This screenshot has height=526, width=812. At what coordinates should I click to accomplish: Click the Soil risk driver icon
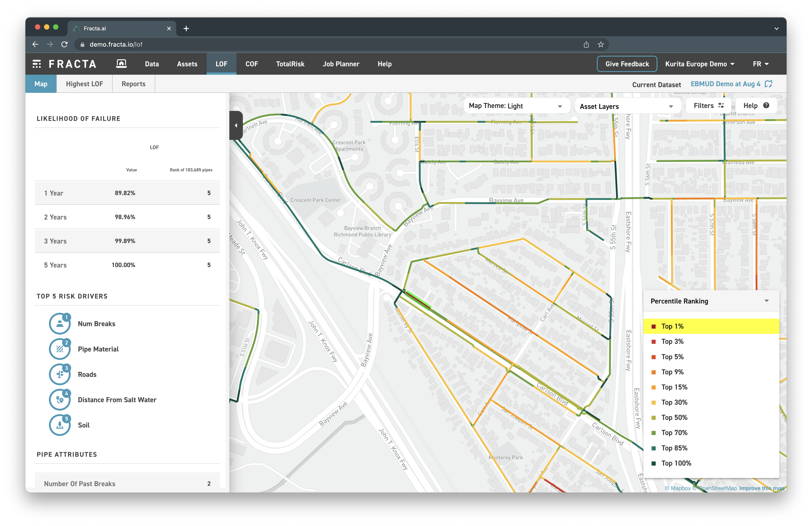(x=60, y=425)
